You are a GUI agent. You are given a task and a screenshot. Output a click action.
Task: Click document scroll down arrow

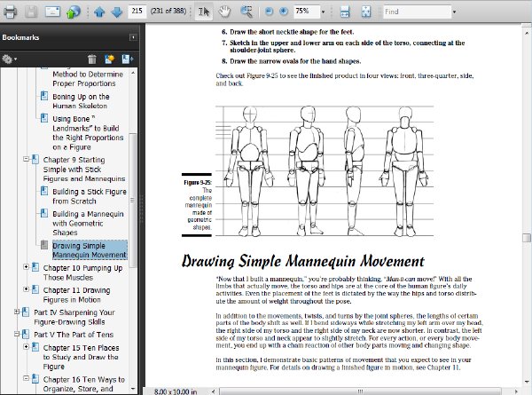click(x=527, y=382)
